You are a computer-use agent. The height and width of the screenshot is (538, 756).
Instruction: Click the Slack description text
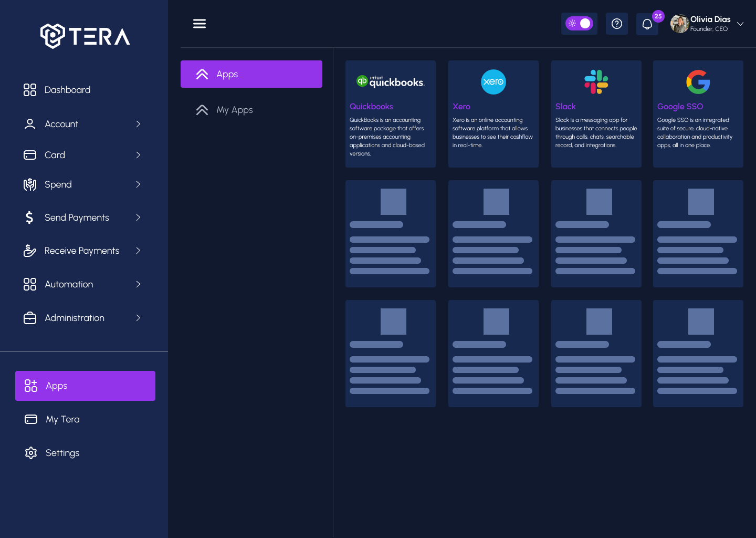(x=596, y=132)
